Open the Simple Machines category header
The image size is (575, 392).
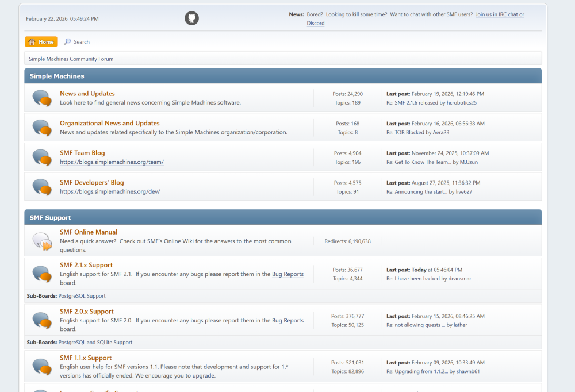pyautogui.click(x=57, y=76)
